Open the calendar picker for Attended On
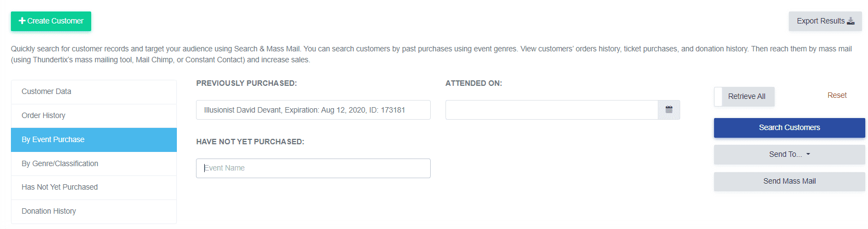Viewport: 868px width, 229px height. [669, 110]
